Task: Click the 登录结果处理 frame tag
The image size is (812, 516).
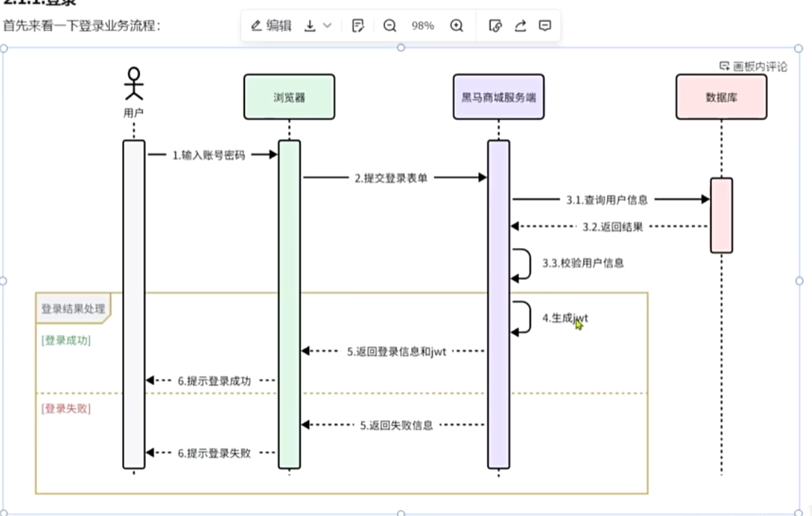Action: pos(73,309)
